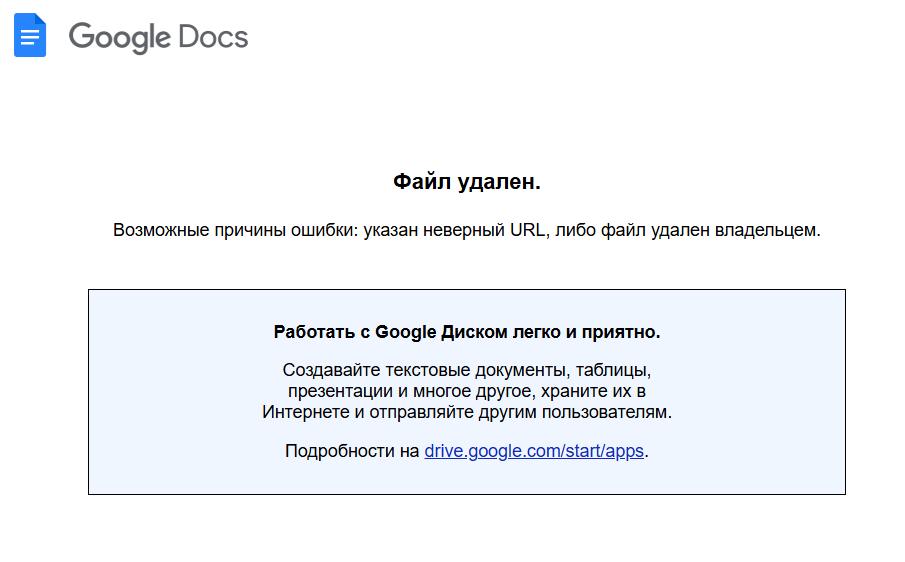
Task: Click the phrase "либо файл удален"
Action: pos(633,230)
